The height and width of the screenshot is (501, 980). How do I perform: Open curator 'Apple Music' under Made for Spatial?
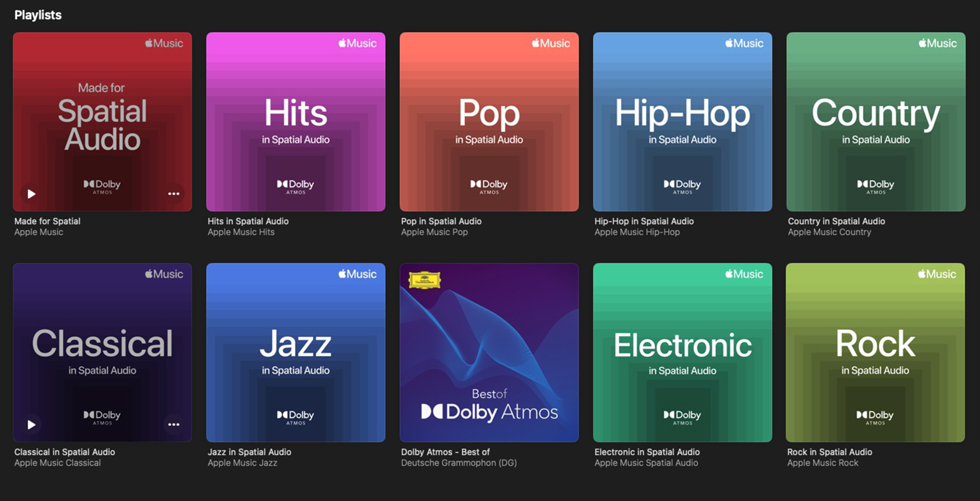tap(39, 232)
